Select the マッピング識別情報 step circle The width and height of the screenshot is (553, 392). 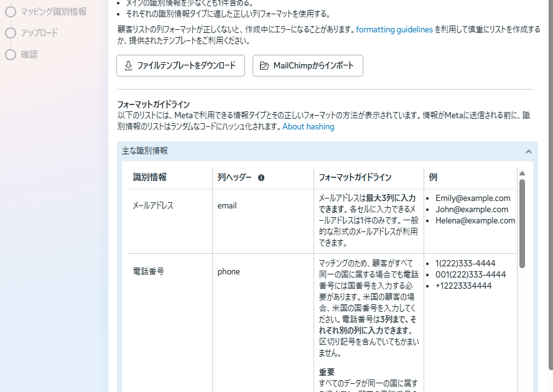10,11
